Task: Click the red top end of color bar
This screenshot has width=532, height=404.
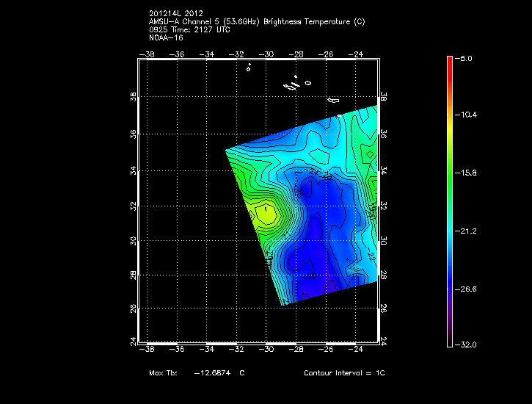Action: coord(449,60)
